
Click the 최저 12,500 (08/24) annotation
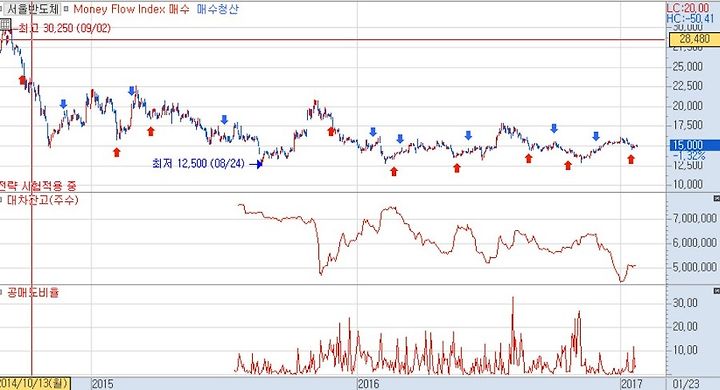pyautogui.click(x=198, y=164)
